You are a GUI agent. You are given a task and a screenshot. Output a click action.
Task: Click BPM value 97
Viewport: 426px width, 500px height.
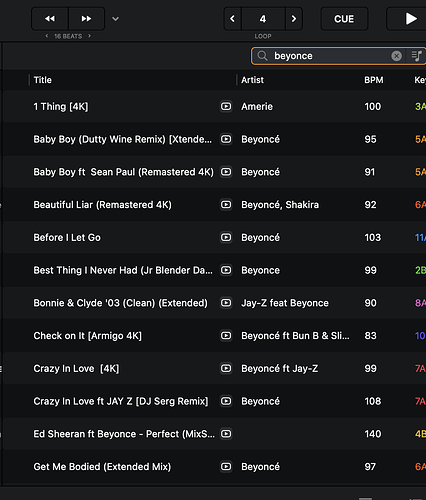pyautogui.click(x=370, y=467)
